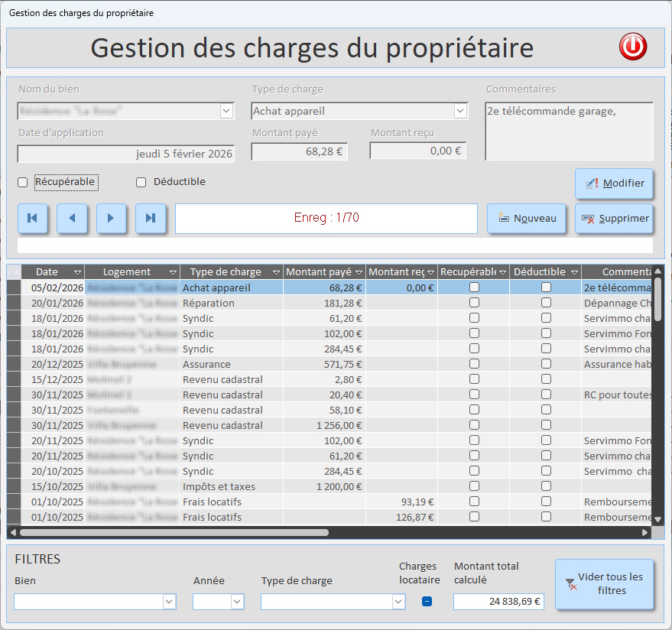672x630 pixels.
Task: Jump to last record navigation button
Action: [x=151, y=218]
